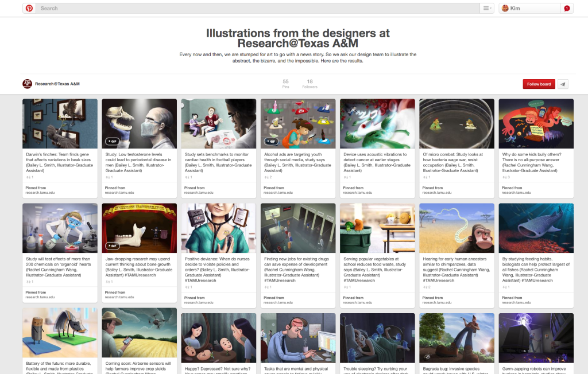Play GIF on the alcohol ads pin
The image size is (588, 374).
pyautogui.click(x=270, y=141)
